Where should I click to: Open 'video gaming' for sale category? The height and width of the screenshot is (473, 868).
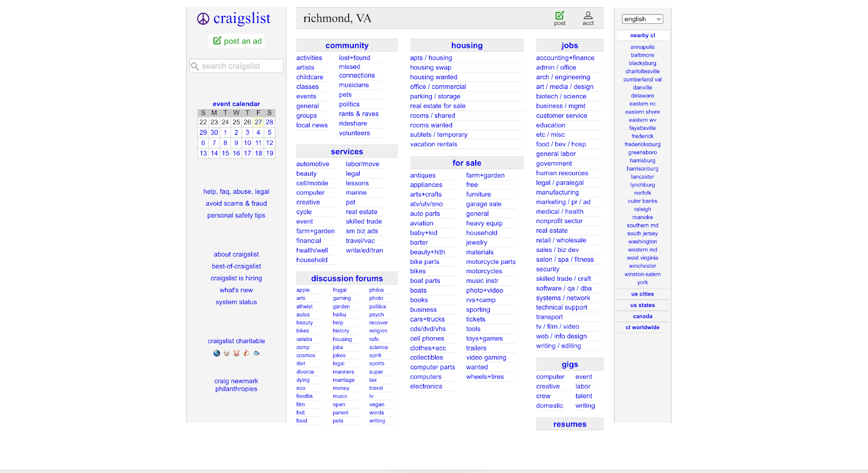[486, 357]
